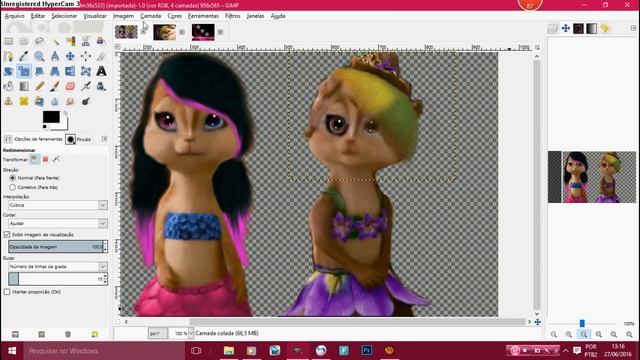
Task: Select the Alignment tool
Action: 86,56
